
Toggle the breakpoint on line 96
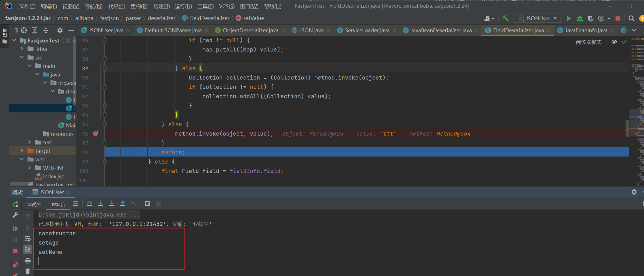[96, 133]
